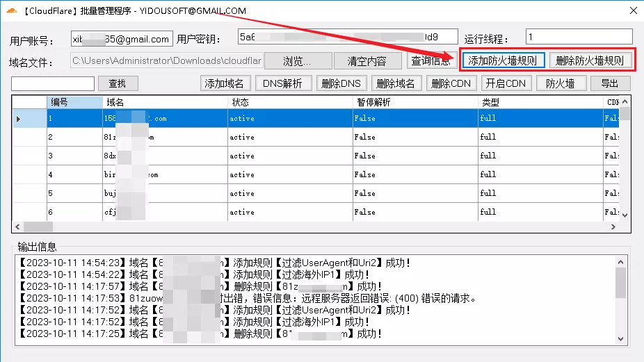
Task: Click the 导出 export button
Action: 610,83
